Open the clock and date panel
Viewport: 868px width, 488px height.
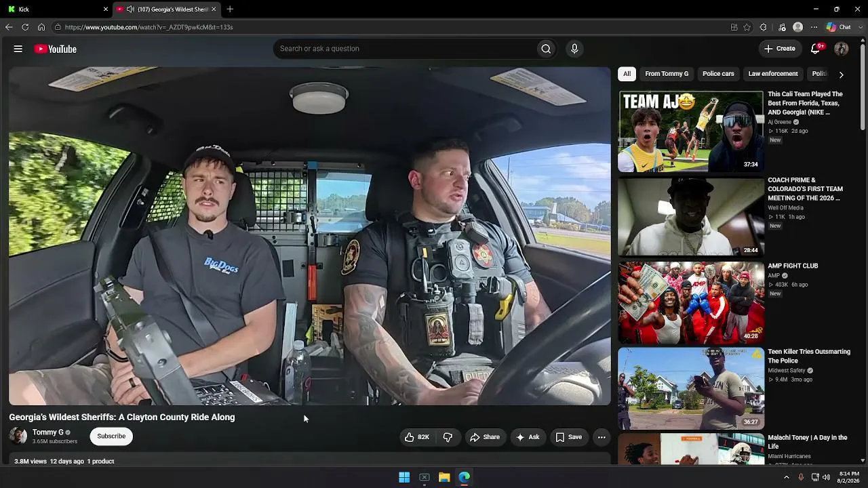pos(849,477)
